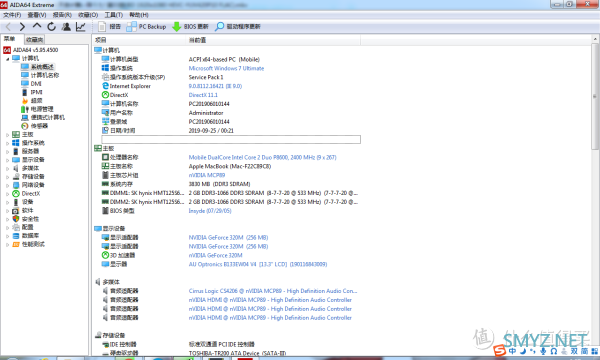
Task: Open the 收藏(O) menu
Action: (88, 15)
